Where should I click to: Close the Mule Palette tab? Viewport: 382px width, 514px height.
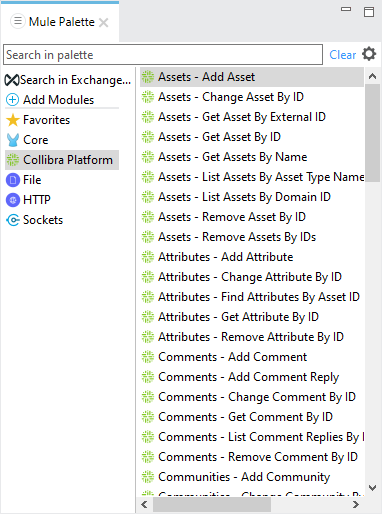pyautogui.click(x=104, y=23)
